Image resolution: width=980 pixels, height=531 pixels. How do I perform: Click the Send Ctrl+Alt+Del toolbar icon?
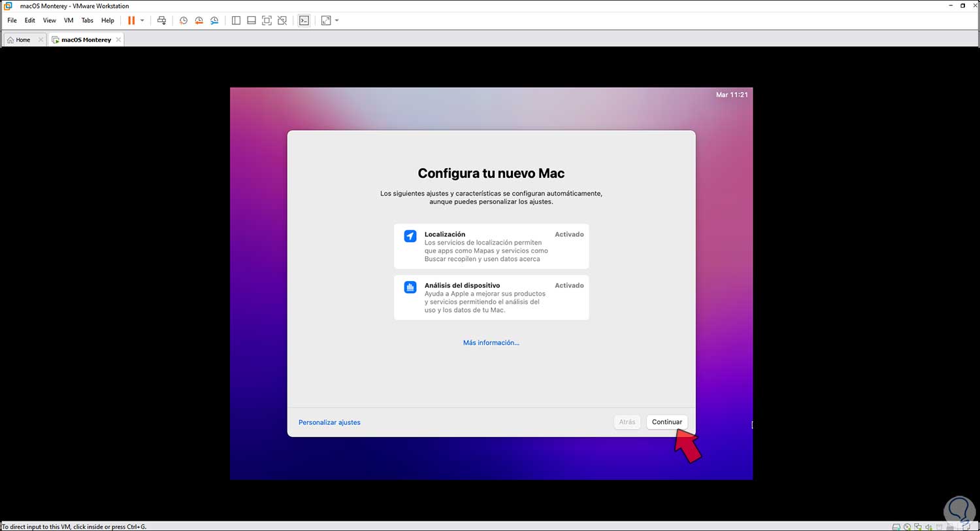click(162, 20)
